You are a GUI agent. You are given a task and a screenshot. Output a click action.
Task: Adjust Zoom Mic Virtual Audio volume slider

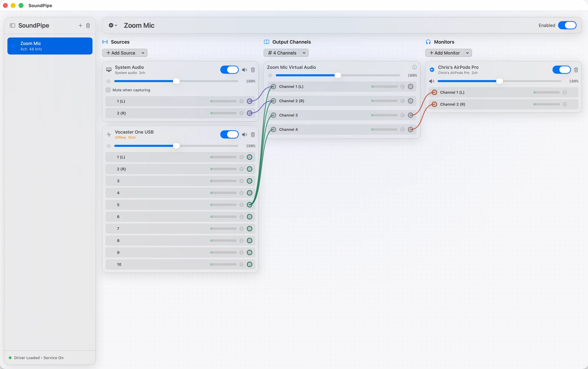pyautogui.click(x=338, y=75)
